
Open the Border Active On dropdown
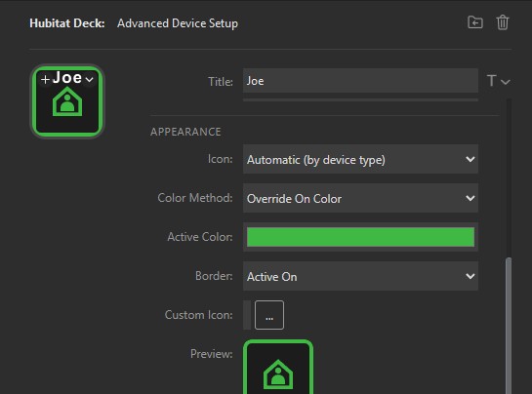pos(360,276)
